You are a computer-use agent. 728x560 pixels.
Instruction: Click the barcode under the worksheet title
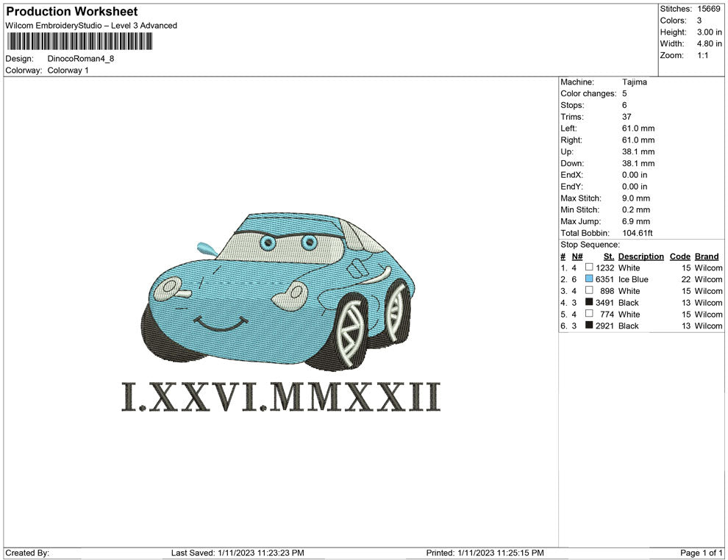click(x=79, y=41)
